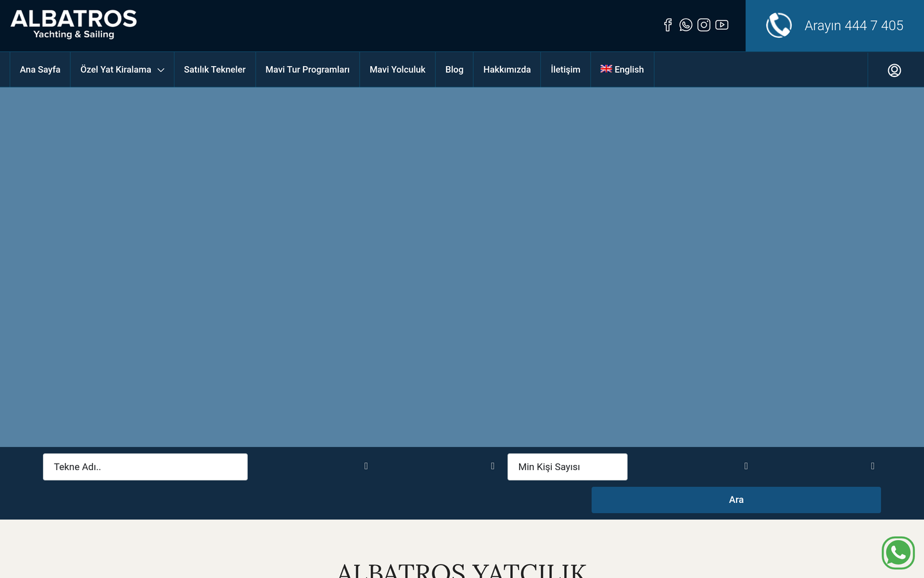This screenshot has width=924, height=578.
Task: Focus the Min Kişi Sayısı input field
Action: coord(567,467)
